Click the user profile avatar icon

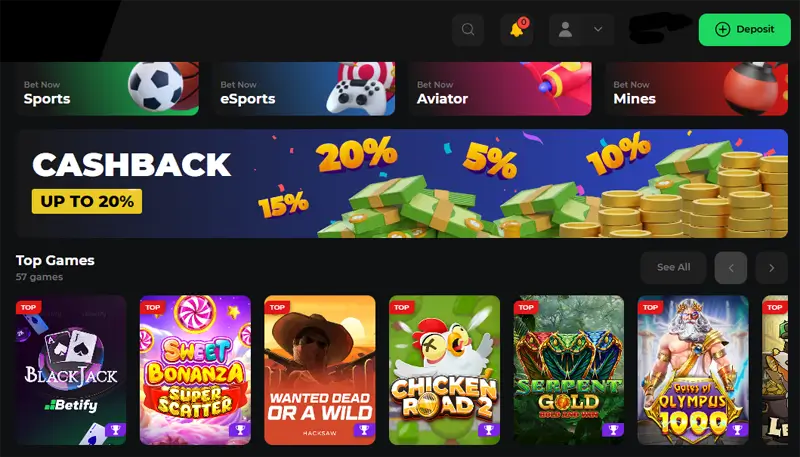565,30
